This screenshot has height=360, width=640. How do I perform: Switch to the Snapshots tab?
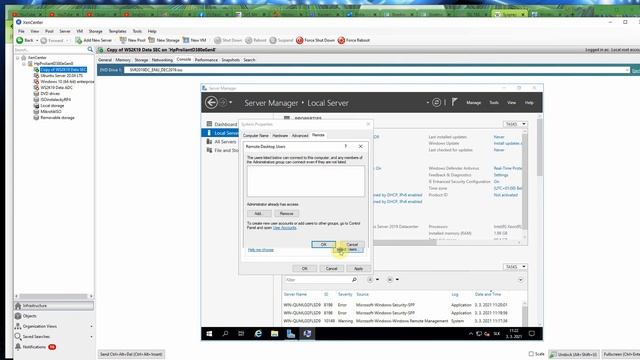click(x=231, y=60)
